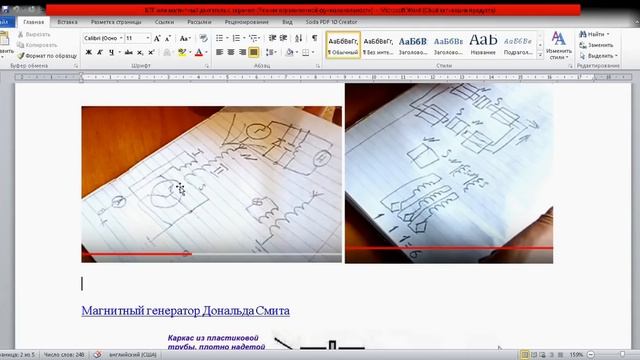Apply strikethrough formatting

coord(129,52)
